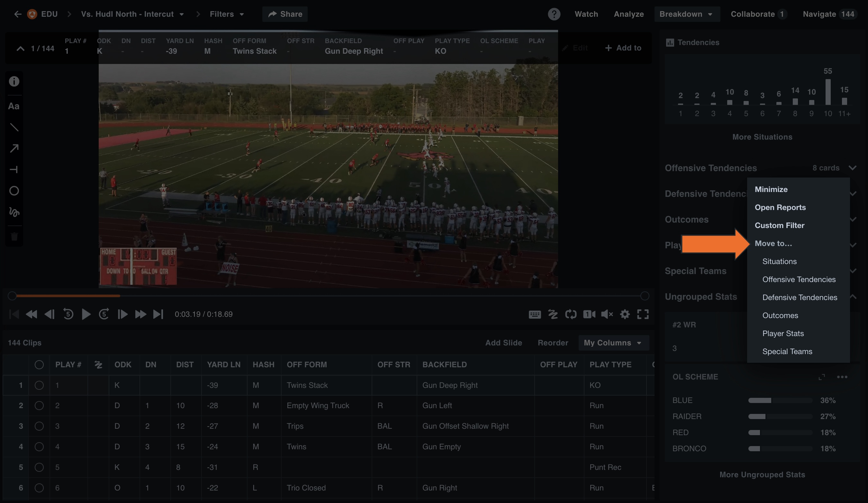Select clip row 1 radio button
868x503 pixels.
tap(39, 385)
